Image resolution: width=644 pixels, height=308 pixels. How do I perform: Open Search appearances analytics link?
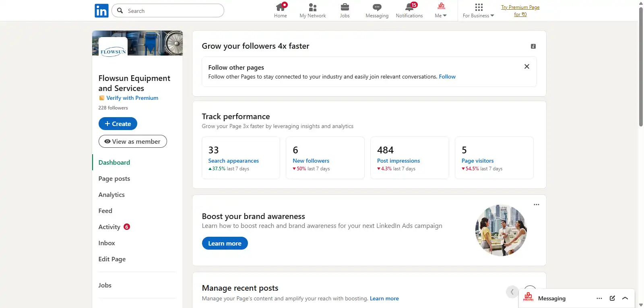pyautogui.click(x=233, y=161)
